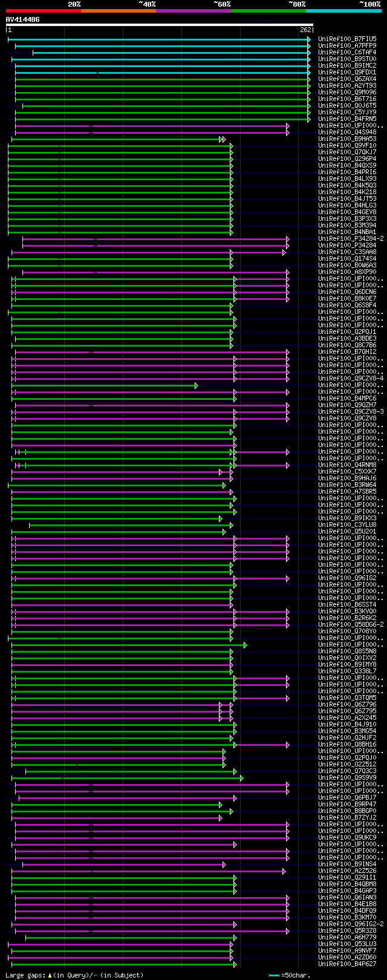The image size is (387, 980).
Task: Select hit UniRef100_B7QHI2
Action: click(347, 351)
